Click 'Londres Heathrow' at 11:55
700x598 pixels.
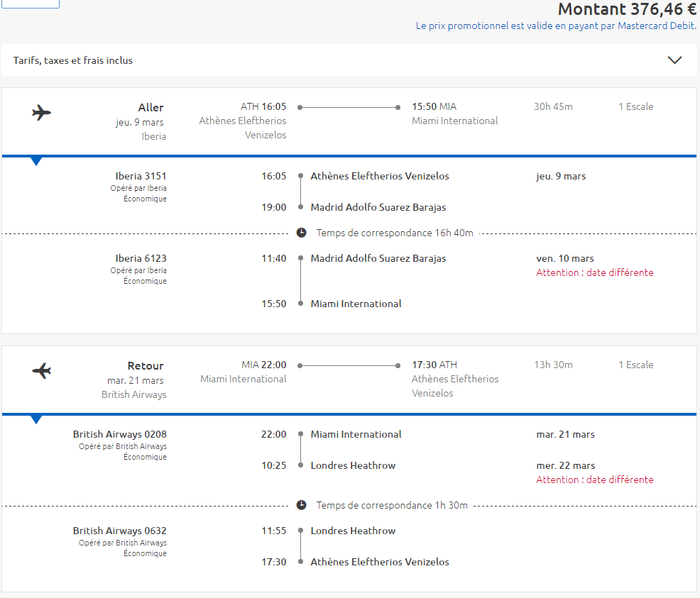(353, 531)
